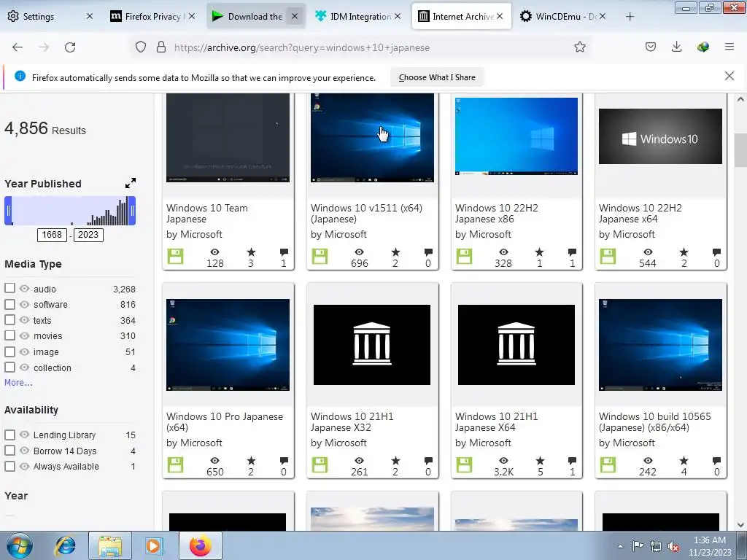The image size is (747, 560).
Task: Open the Pocket save icon
Action: pos(651,47)
